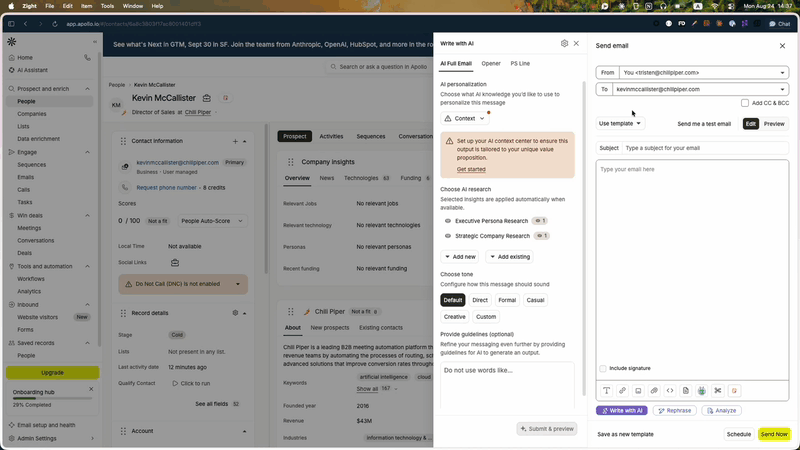Screen dimensions: 800x450
Task: Select the Custom tone option
Action: pyautogui.click(x=486, y=317)
